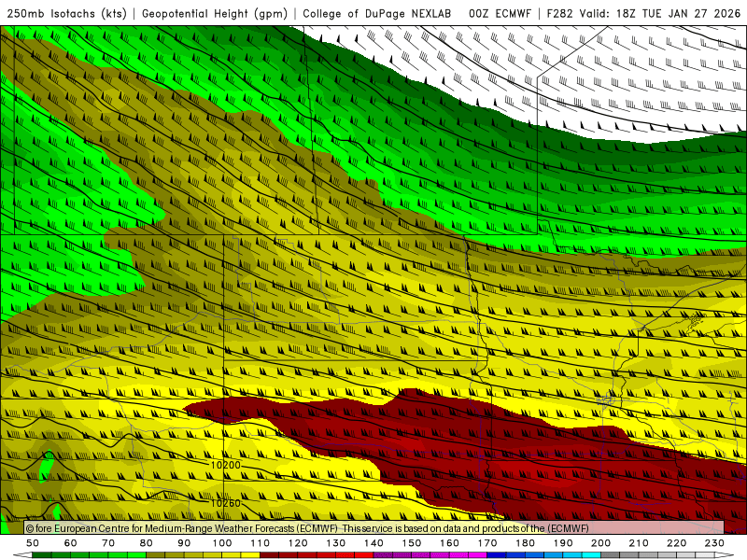The width and height of the screenshot is (747, 560).
Task: Click the 220 value on the color scale
Action: click(x=676, y=543)
